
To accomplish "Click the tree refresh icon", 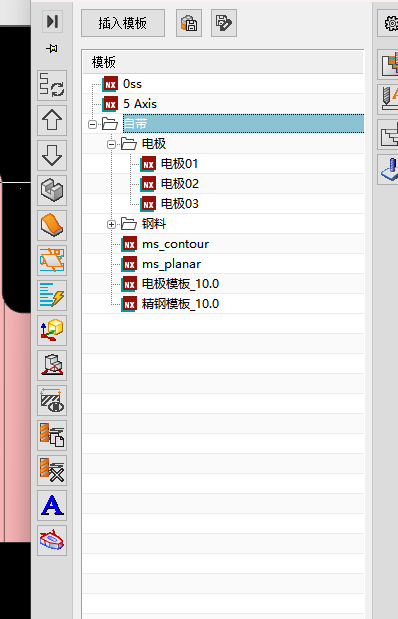I will tap(52, 85).
